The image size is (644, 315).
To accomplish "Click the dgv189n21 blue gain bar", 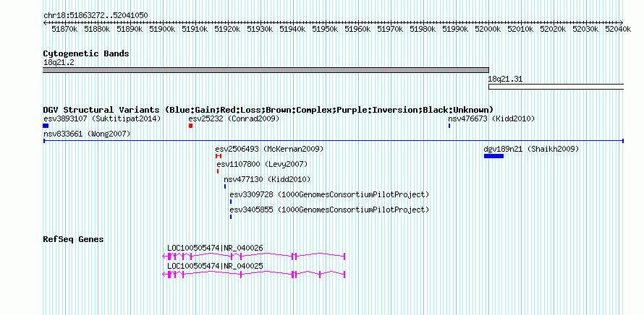I will (x=493, y=156).
